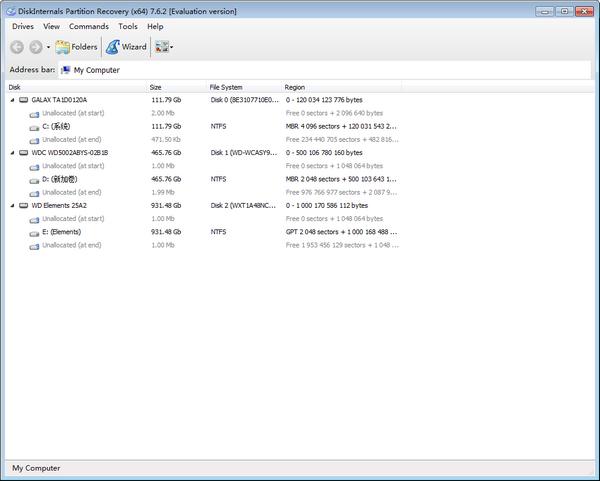
Task: Click the My Computer address bar field
Action: coord(324,70)
